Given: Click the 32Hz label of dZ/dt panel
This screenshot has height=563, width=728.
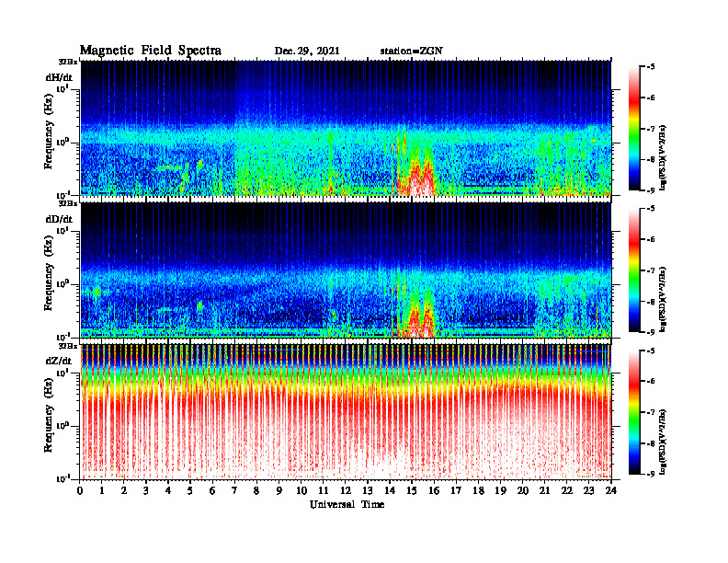Looking at the screenshot, I should point(68,346).
